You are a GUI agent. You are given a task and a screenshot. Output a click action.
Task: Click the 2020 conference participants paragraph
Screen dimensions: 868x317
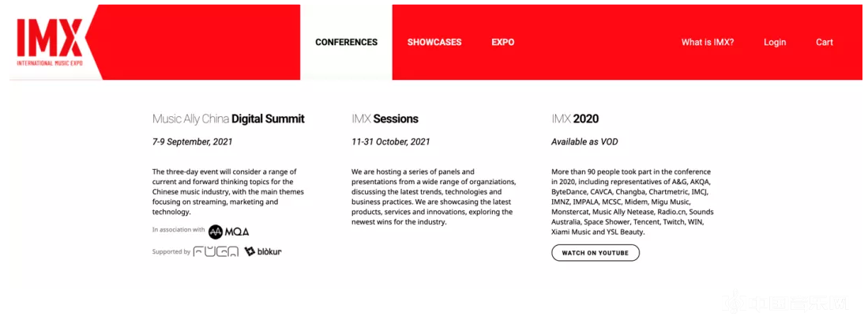(632, 202)
